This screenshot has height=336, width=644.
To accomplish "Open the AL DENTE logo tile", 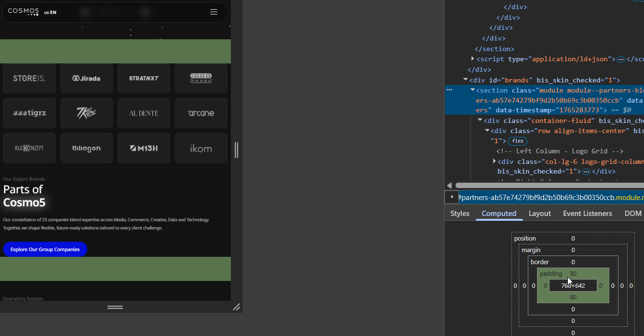I will point(144,113).
